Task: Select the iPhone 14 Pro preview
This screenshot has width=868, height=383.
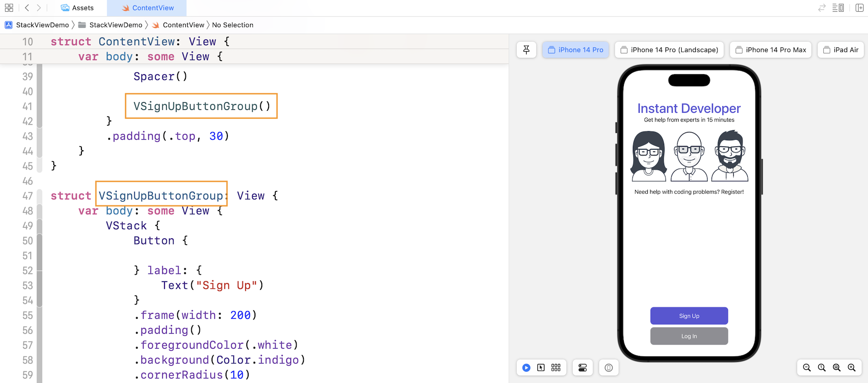Action: [576, 50]
